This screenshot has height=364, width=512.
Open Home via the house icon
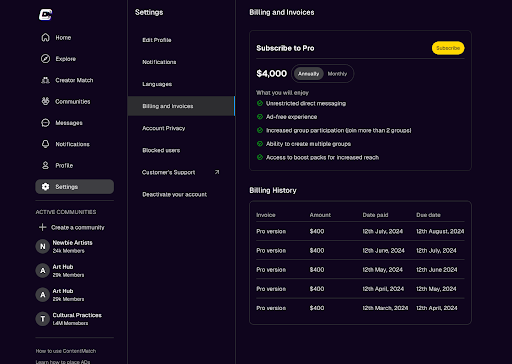tap(45, 37)
